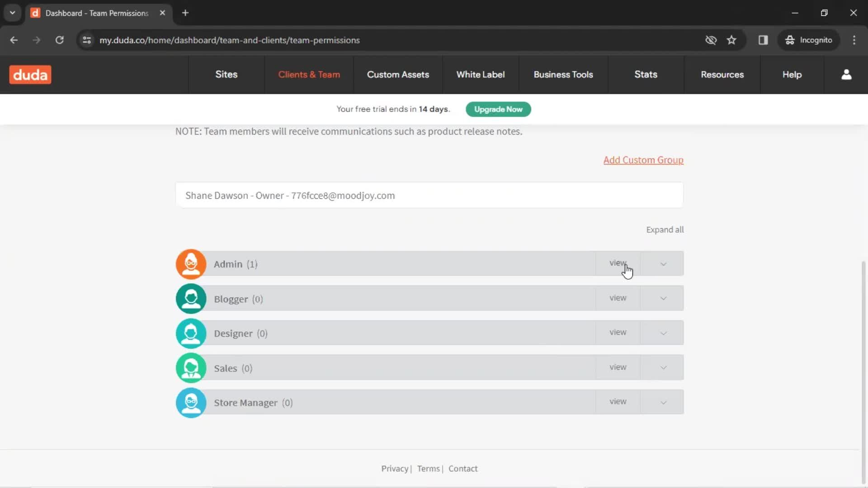Open the Business Tools menu

coord(563,75)
